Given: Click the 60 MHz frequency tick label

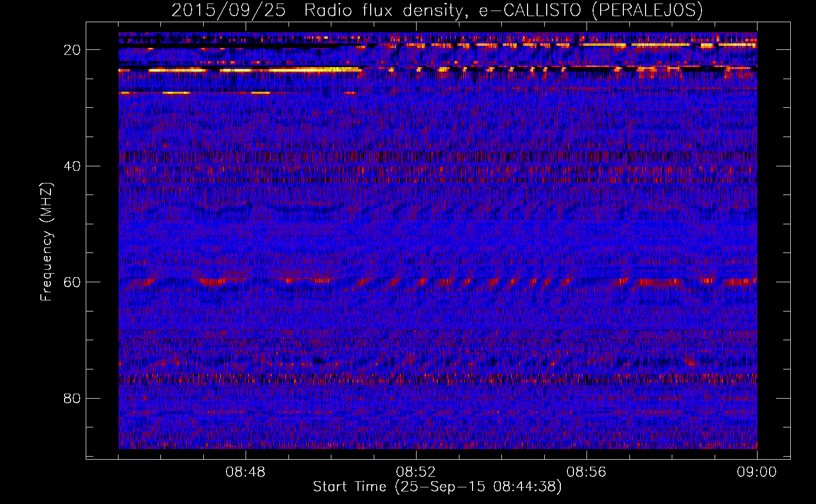Looking at the screenshot, I should (72, 282).
